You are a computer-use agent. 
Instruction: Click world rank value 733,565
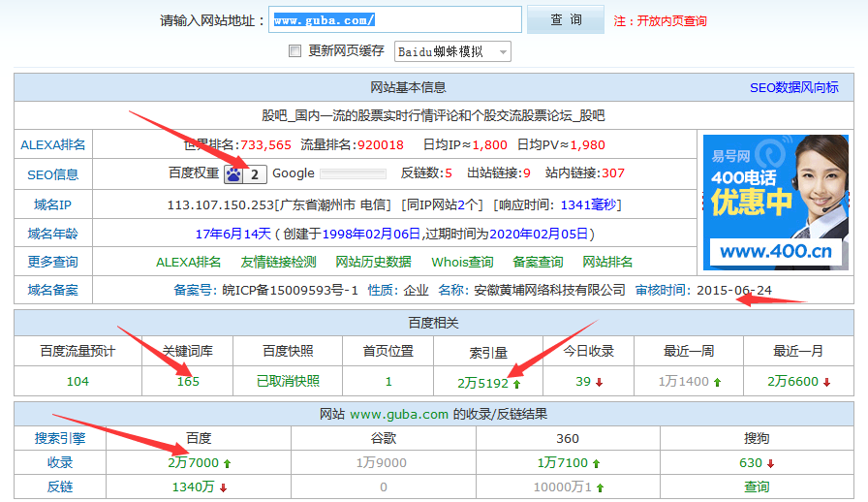tap(265, 145)
